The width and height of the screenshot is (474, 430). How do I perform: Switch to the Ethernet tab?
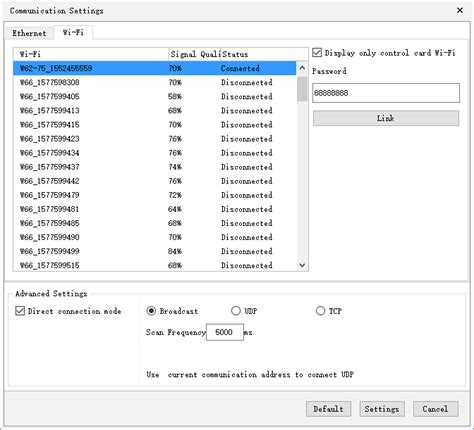[29, 33]
